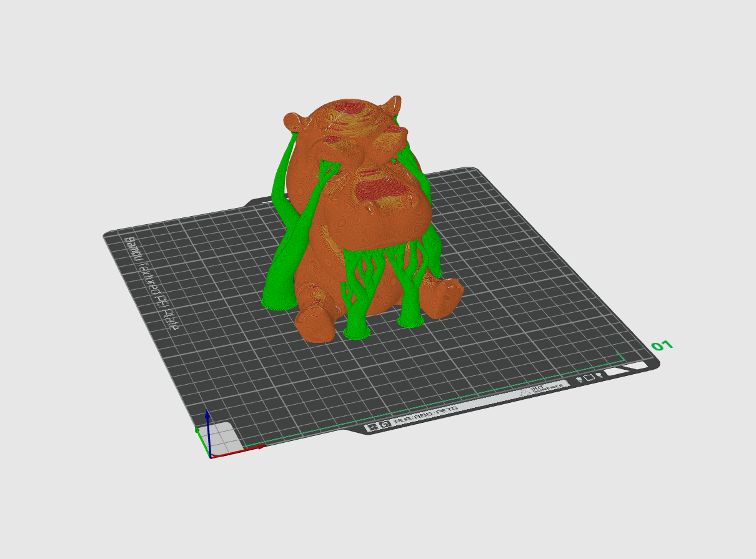This screenshot has width=756, height=559.
Task: Click the Bambu Textured PEI Plate label
Action: tap(152, 282)
